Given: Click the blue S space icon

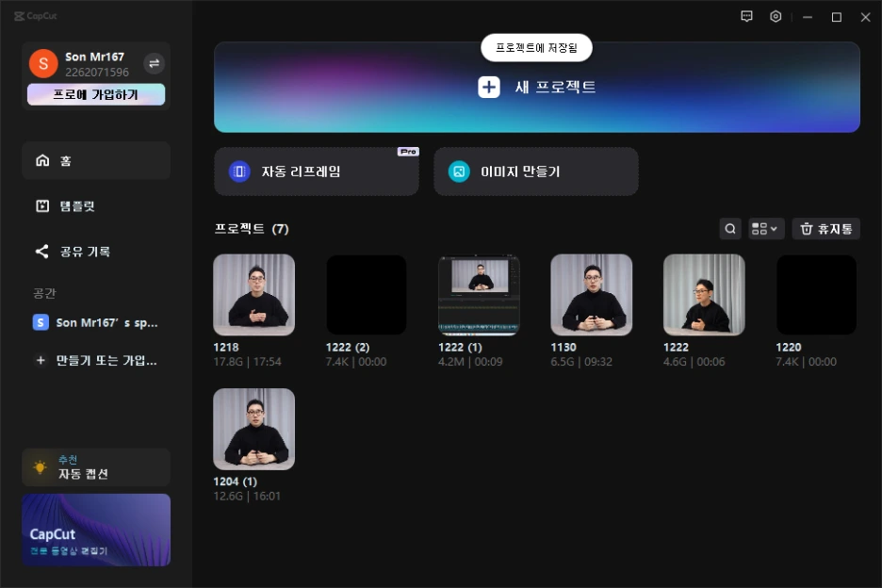Looking at the screenshot, I should (x=41, y=322).
